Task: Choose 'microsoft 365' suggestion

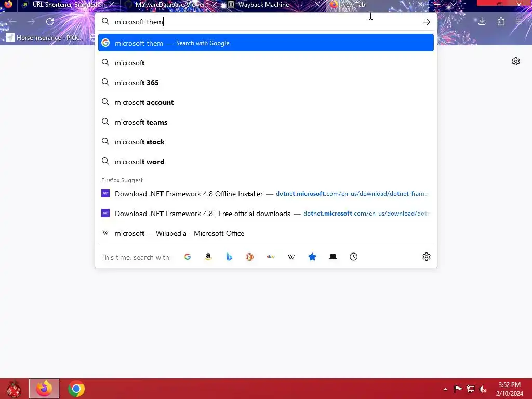Action: pos(266,83)
